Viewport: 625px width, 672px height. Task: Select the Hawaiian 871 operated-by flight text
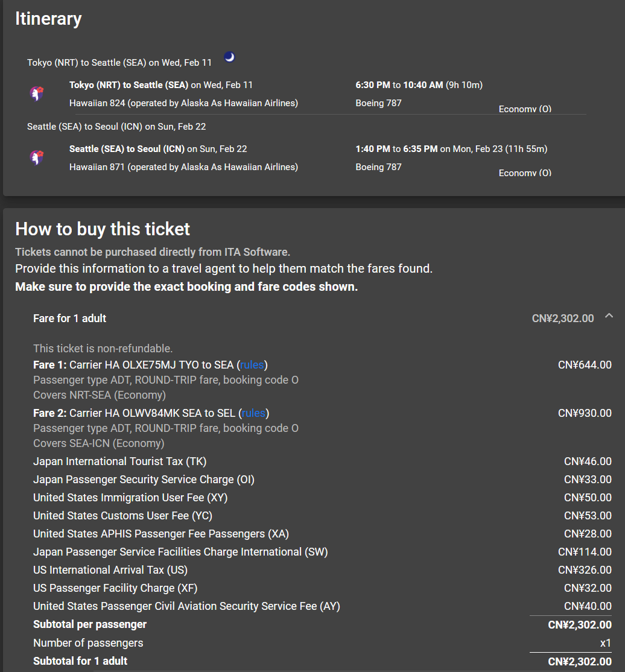(x=183, y=167)
